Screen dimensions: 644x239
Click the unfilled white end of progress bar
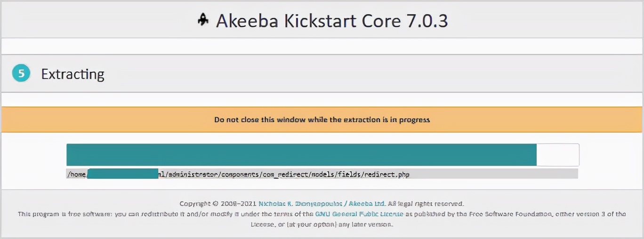tap(557, 155)
